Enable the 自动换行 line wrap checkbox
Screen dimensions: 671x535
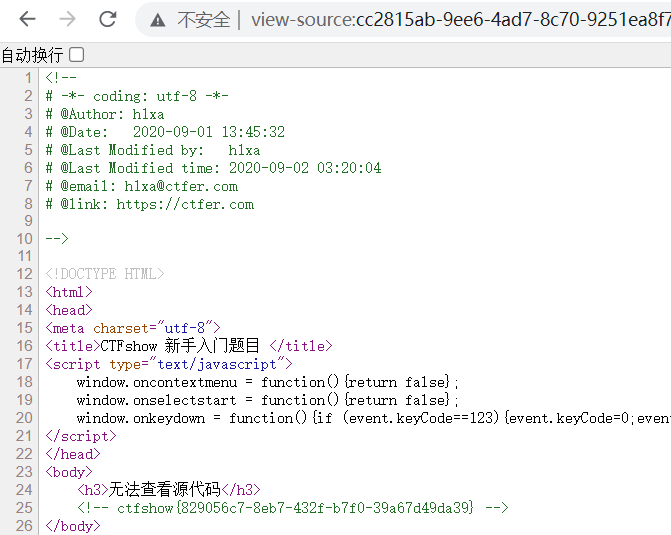(x=77, y=55)
